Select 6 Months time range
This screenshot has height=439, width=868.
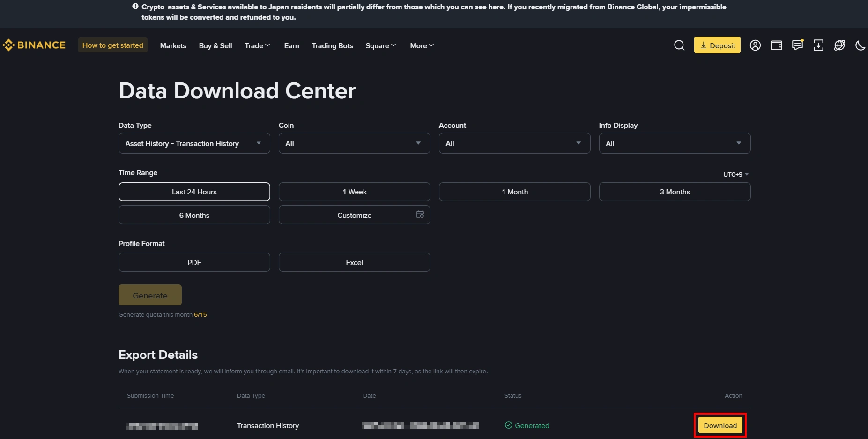pyautogui.click(x=194, y=215)
